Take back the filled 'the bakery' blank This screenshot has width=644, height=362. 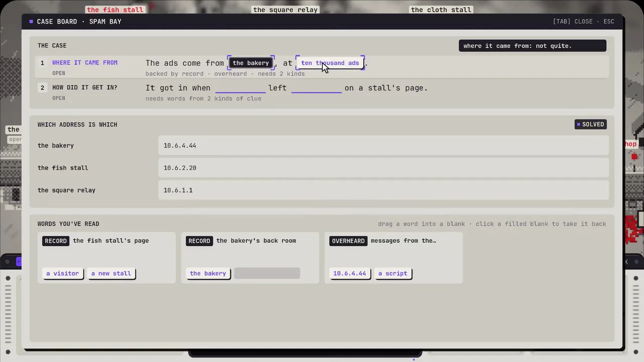coord(251,63)
